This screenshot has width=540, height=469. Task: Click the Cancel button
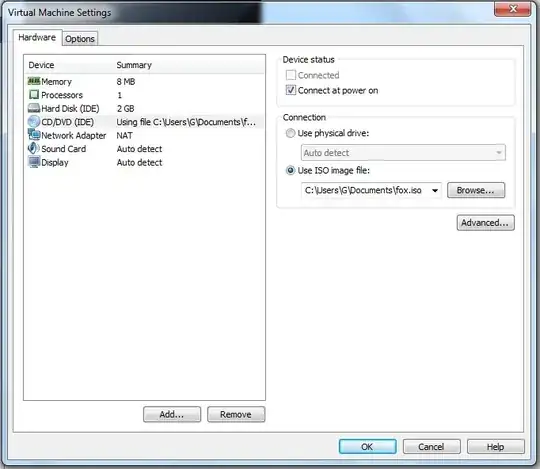432,447
